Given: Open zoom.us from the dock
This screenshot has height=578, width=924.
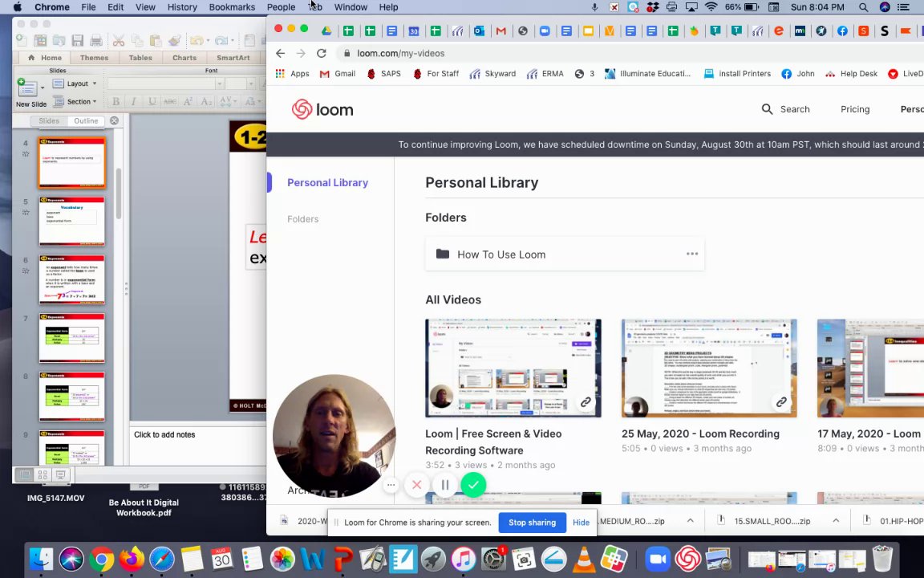Looking at the screenshot, I should (658, 559).
